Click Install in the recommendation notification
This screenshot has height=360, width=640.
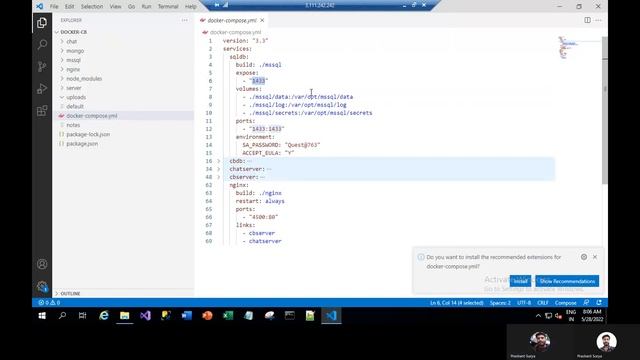[520, 281]
